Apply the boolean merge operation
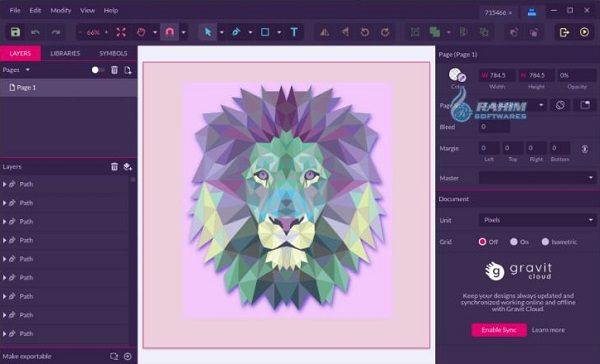600x364 pixels. point(435,33)
